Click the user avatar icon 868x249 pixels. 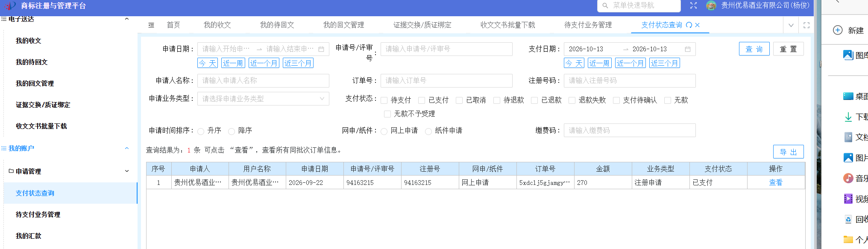coord(711,6)
